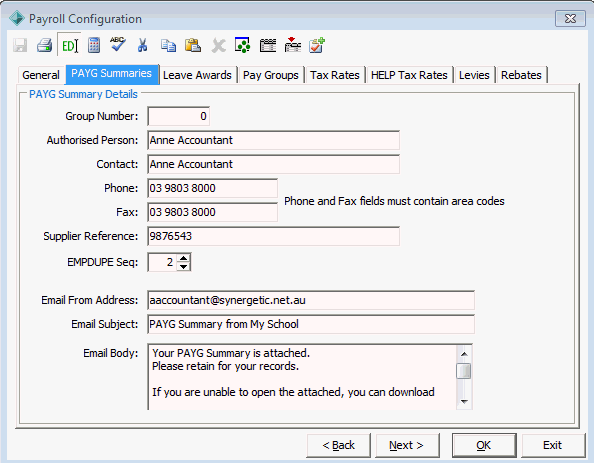Click the red arrow grid icon
This screenshot has width=594, height=463.
[x=292, y=45]
